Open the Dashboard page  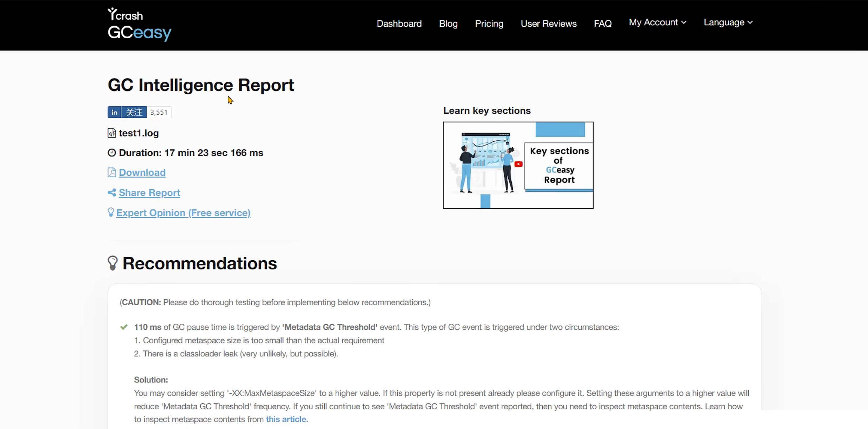(399, 24)
